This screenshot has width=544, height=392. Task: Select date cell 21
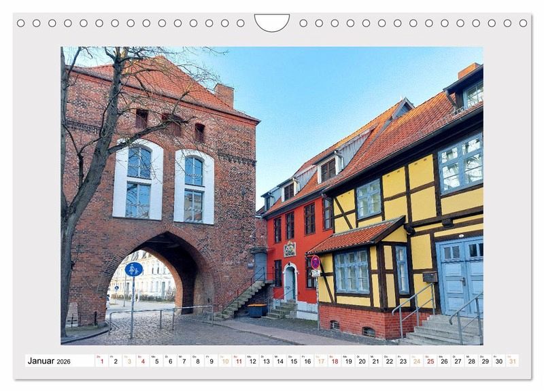pyautogui.click(x=376, y=361)
